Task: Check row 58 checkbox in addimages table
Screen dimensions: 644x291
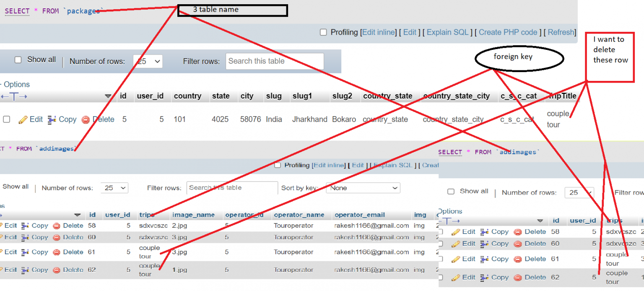Action: [440, 232]
